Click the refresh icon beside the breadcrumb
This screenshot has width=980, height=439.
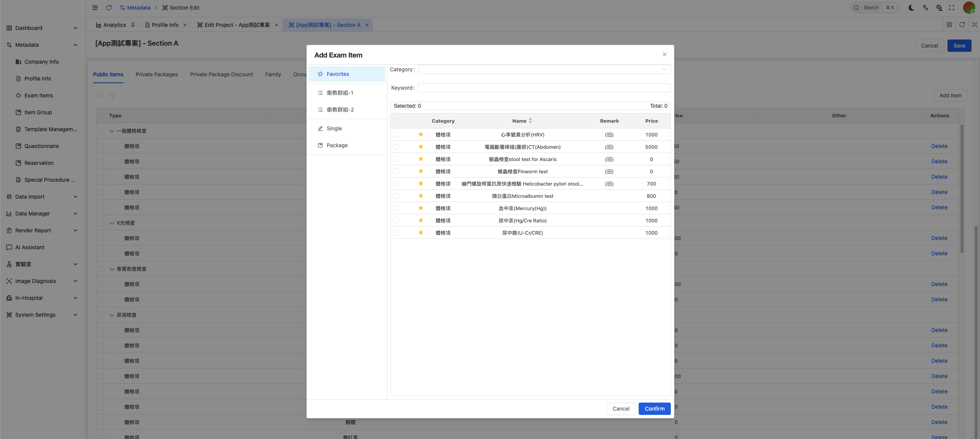pyautogui.click(x=109, y=8)
